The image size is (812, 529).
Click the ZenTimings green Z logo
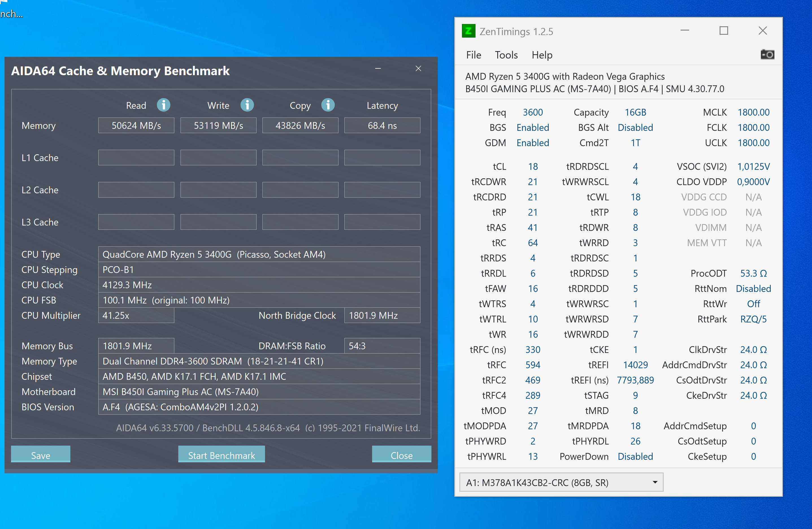tap(468, 31)
